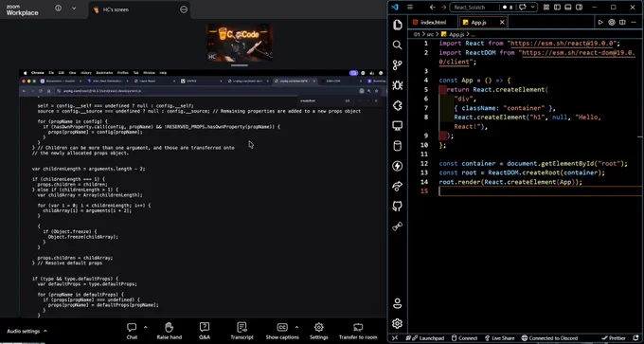Open the Remote Explorer monitor icon

tap(397, 125)
